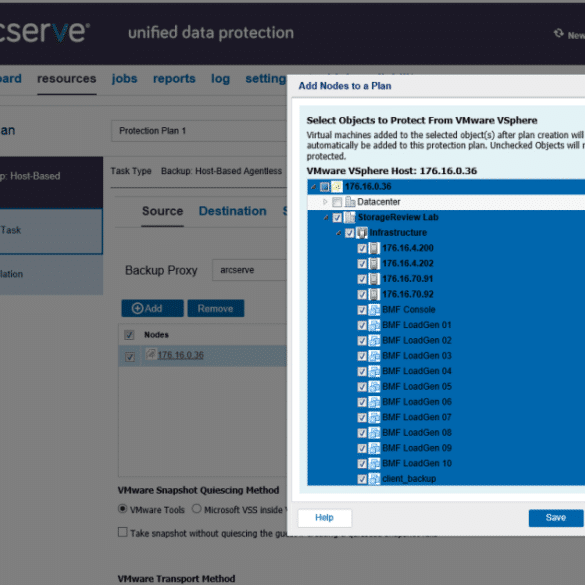Screen dimensions: 585x585
Task: Click VM icon beside BMF Console
Action: click(374, 310)
